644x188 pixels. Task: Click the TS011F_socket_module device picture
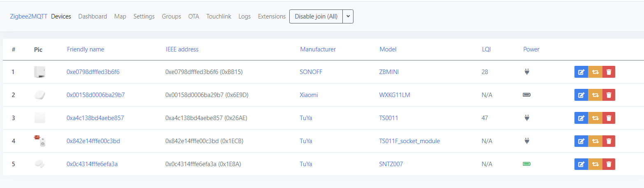(x=40, y=141)
